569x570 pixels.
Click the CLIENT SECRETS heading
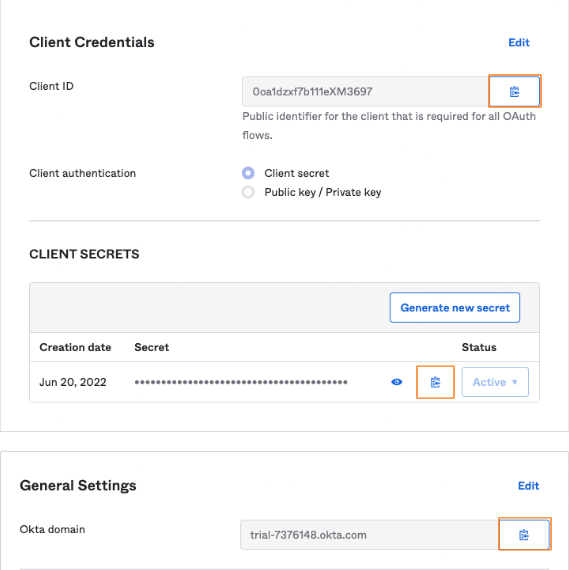(x=84, y=254)
